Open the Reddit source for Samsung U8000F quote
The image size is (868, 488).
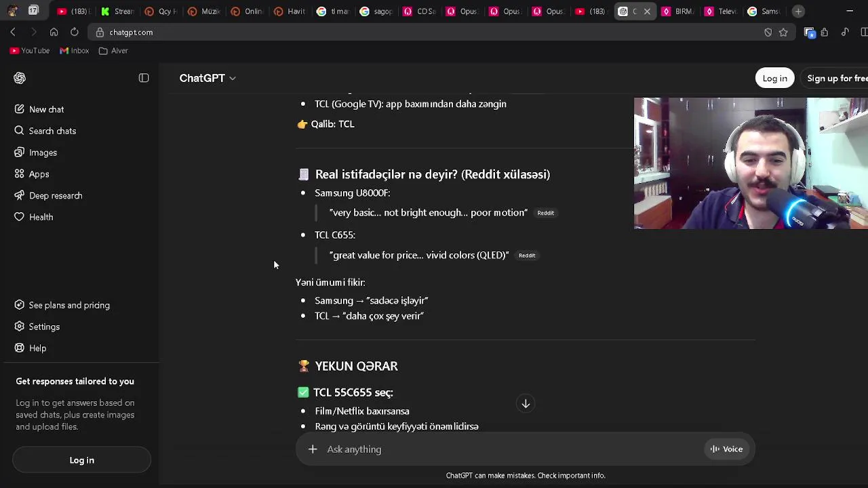click(545, 213)
